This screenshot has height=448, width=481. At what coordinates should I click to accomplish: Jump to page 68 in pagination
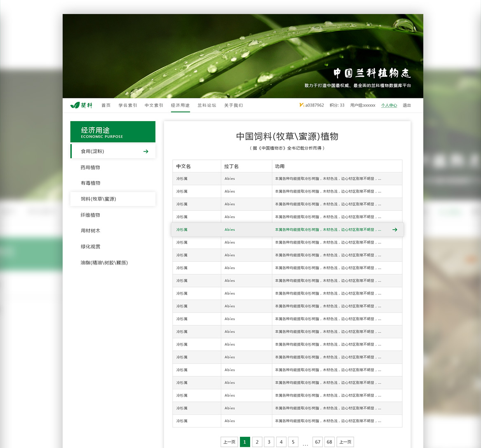[x=329, y=442]
